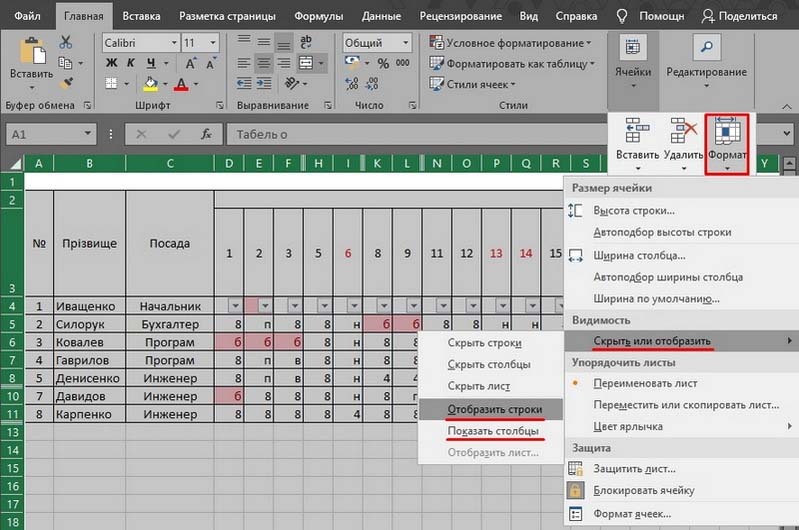Open the Условное форматирование dropdown
This screenshot has height=530, width=799.
(511, 43)
